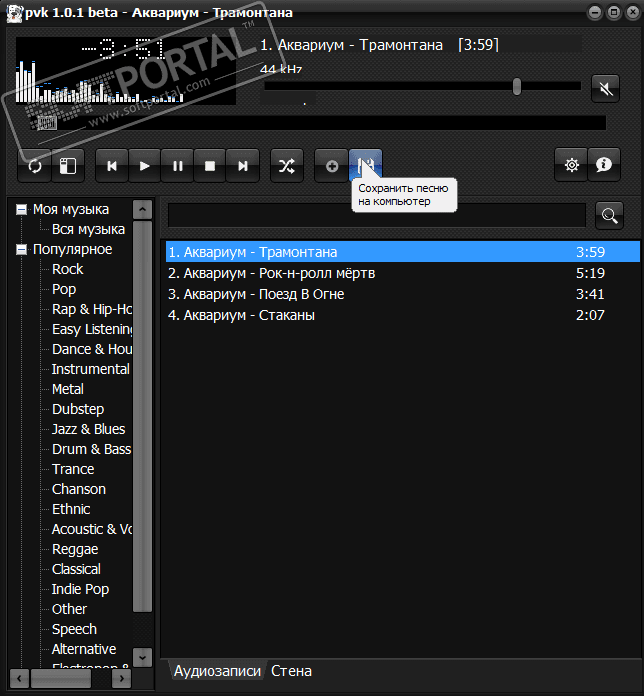
Task: Select the Easy Listening genre
Action: [92, 329]
